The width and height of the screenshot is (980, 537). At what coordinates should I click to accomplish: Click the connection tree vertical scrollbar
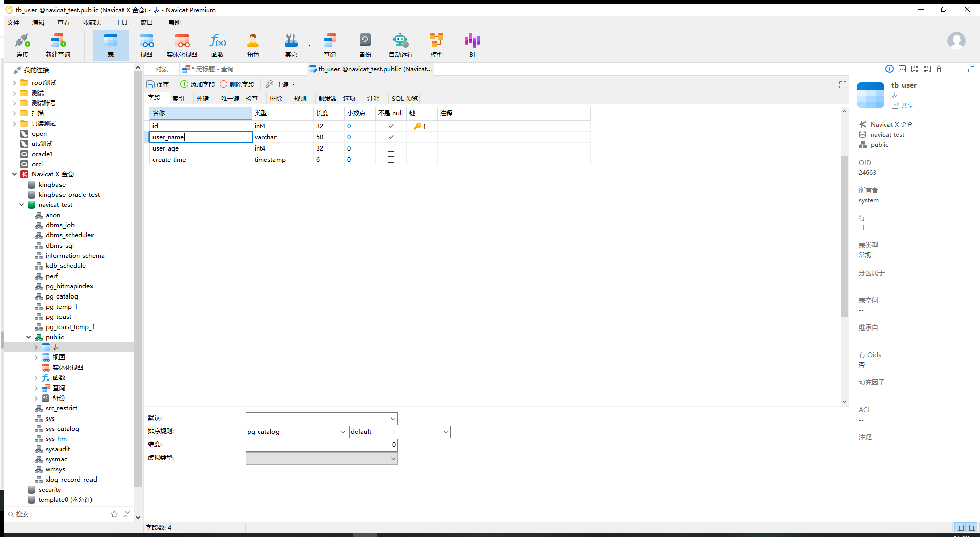[x=138, y=280]
